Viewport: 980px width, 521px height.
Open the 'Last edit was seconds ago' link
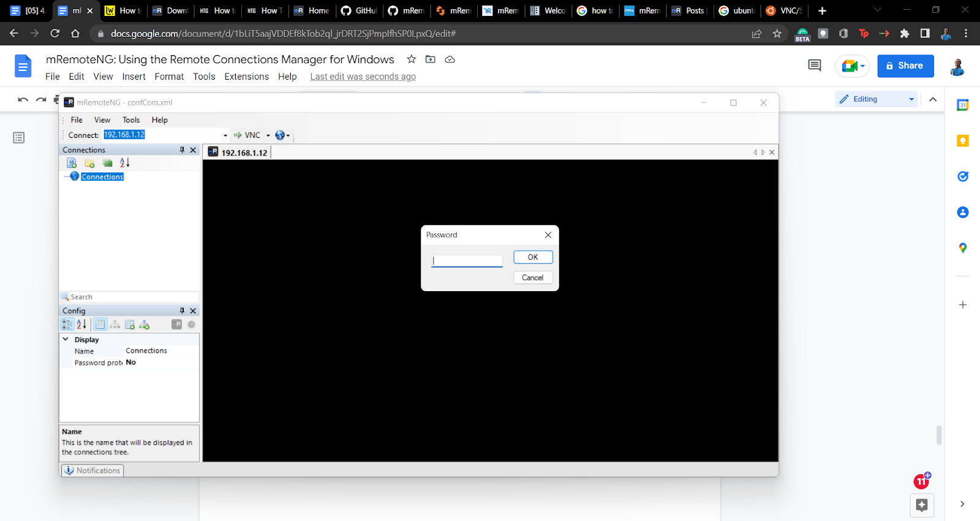tap(363, 77)
